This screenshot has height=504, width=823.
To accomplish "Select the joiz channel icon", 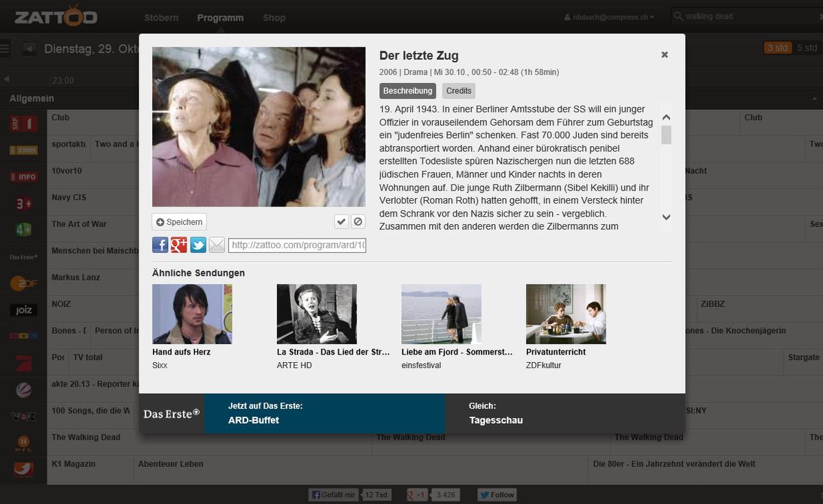I will (x=23, y=310).
